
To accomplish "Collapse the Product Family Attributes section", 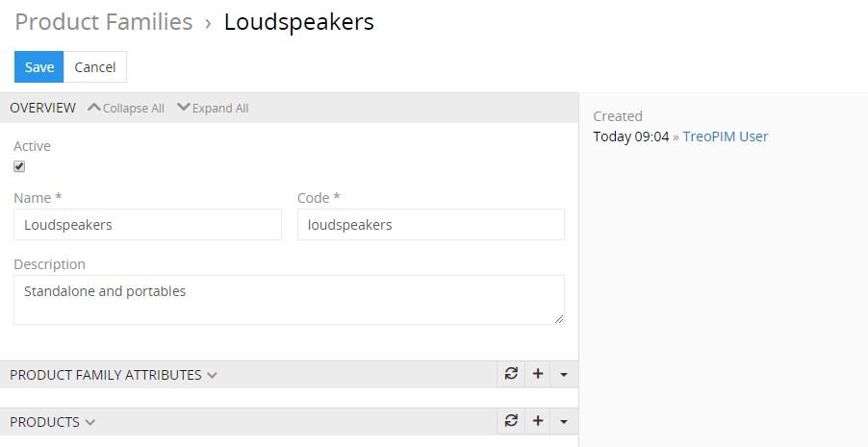I will click(212, 375).
